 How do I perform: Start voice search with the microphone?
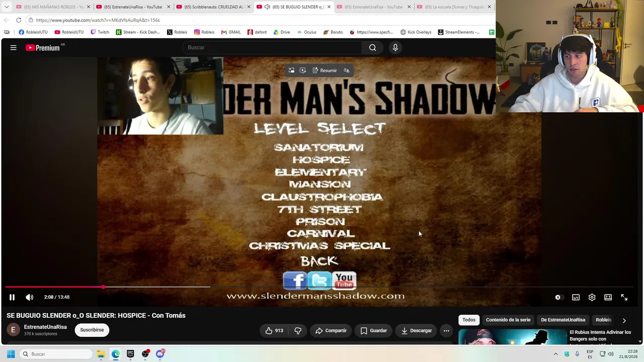click(395, 47)
